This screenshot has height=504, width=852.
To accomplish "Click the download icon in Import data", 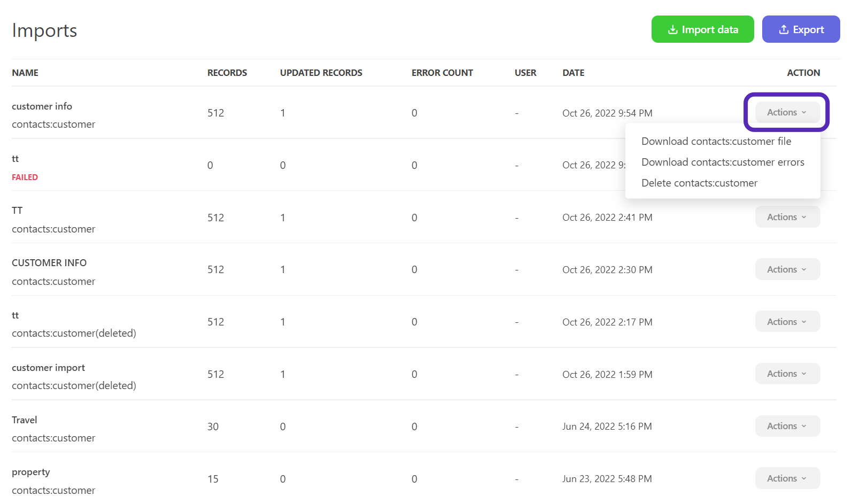I will [672, 30].
